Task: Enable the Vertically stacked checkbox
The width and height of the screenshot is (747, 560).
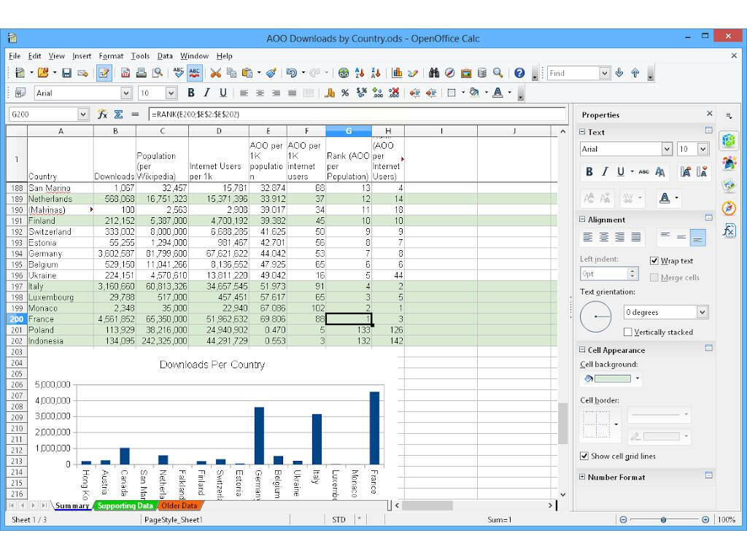Action: click(628, 332)
